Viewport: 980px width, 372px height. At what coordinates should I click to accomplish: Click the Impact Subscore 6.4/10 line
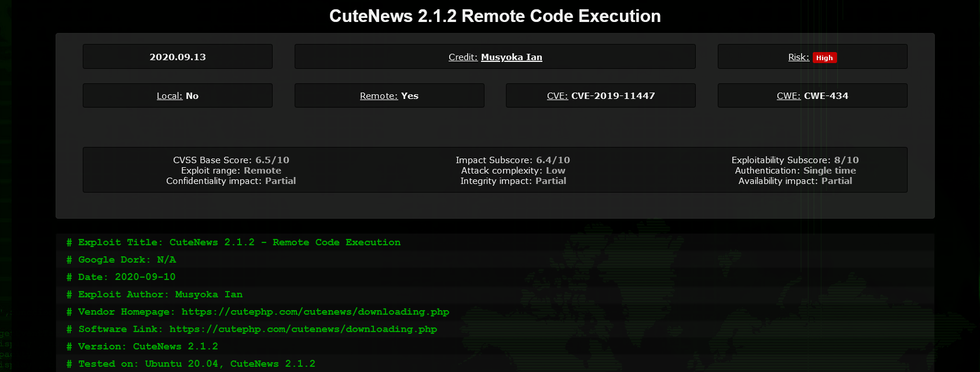coord(513,160)
